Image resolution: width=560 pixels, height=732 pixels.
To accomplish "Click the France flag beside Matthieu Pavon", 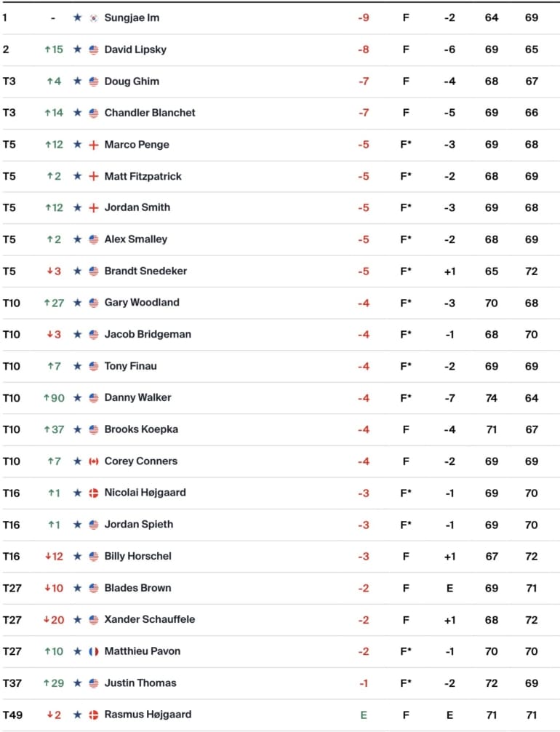I will click(x=93, y=651).
